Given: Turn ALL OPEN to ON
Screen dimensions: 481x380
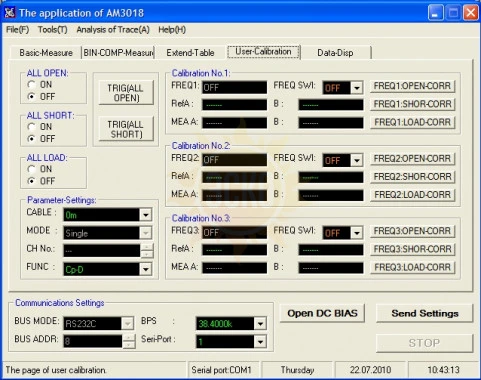Looking at the screenshot, I should [32, 85].
